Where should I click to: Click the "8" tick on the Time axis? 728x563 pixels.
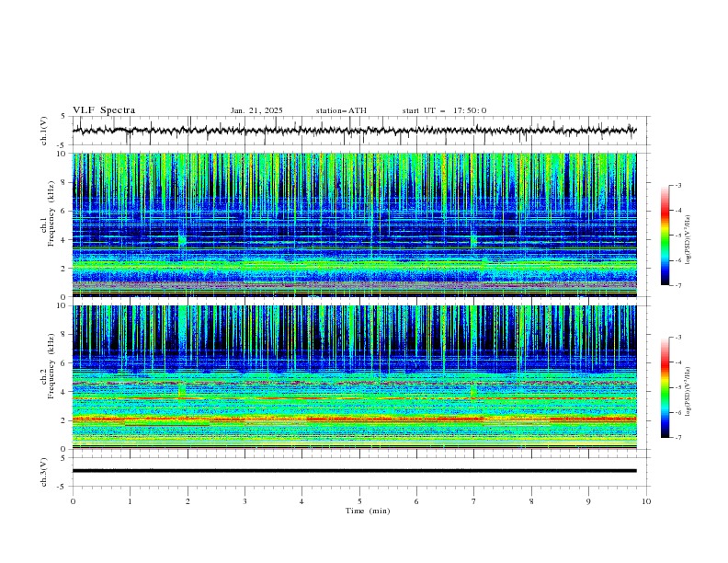click(531, 501)
